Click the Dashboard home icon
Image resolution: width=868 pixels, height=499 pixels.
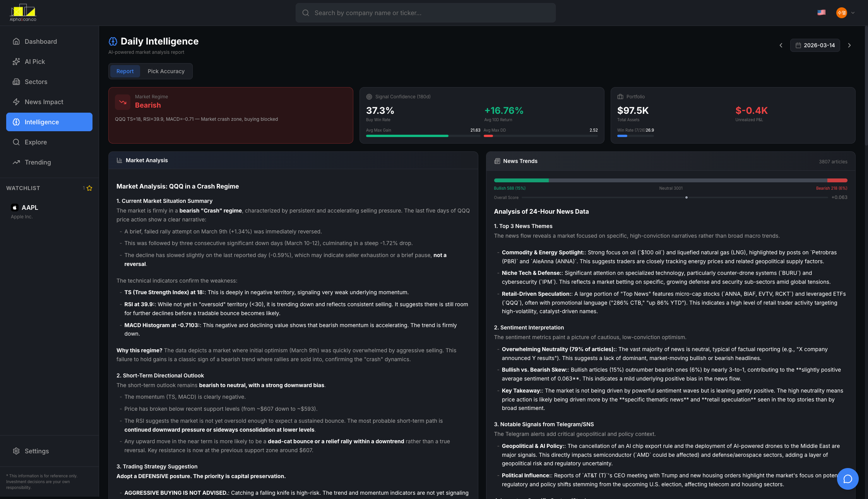(x=16, y=41)
